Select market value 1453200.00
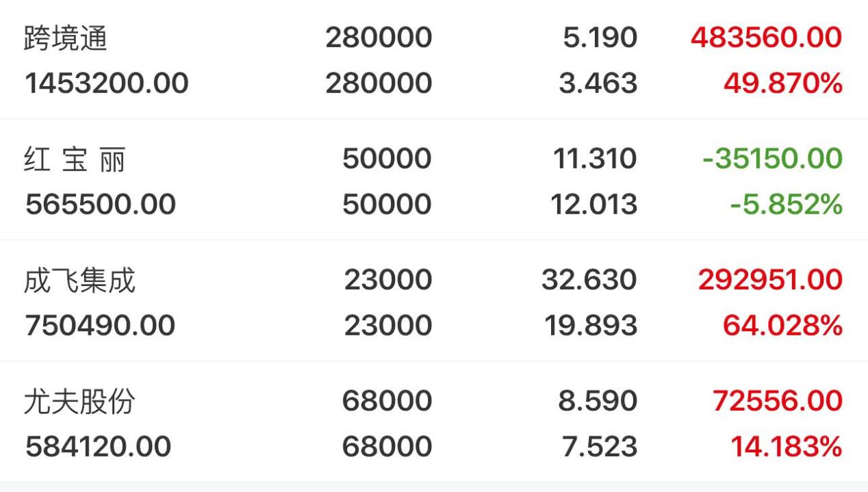 point(106,83)
